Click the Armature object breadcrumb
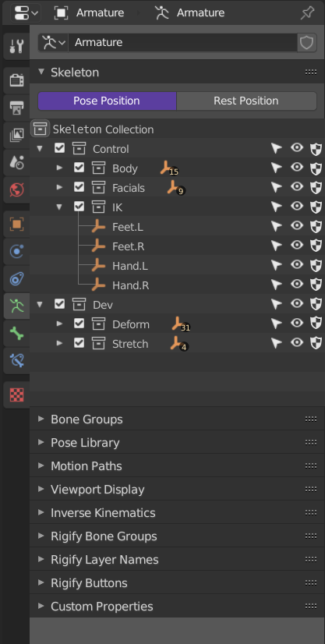Screen dimensions: 325x644 [x=89, y=12]
